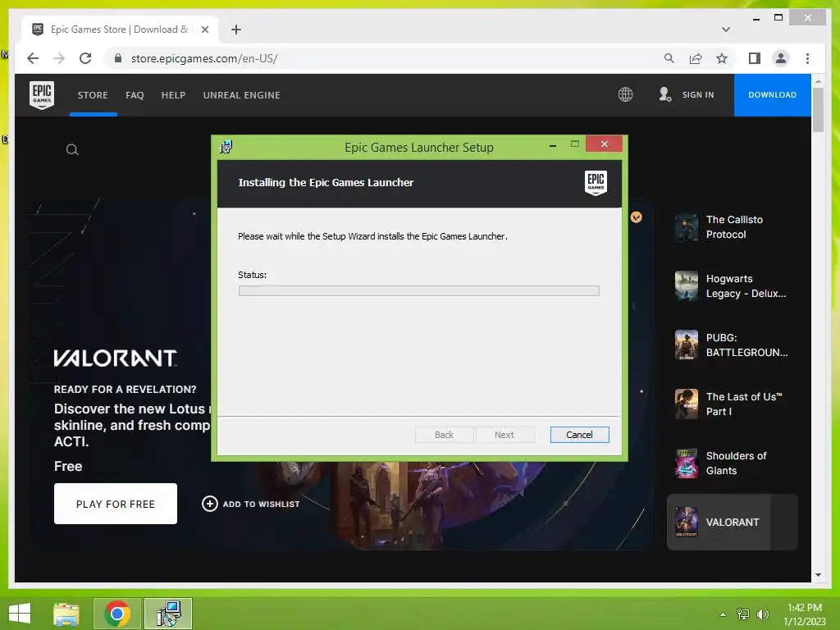Click the Add to Wishlist plus icon
Screen dimensions: 840x630
209,504
